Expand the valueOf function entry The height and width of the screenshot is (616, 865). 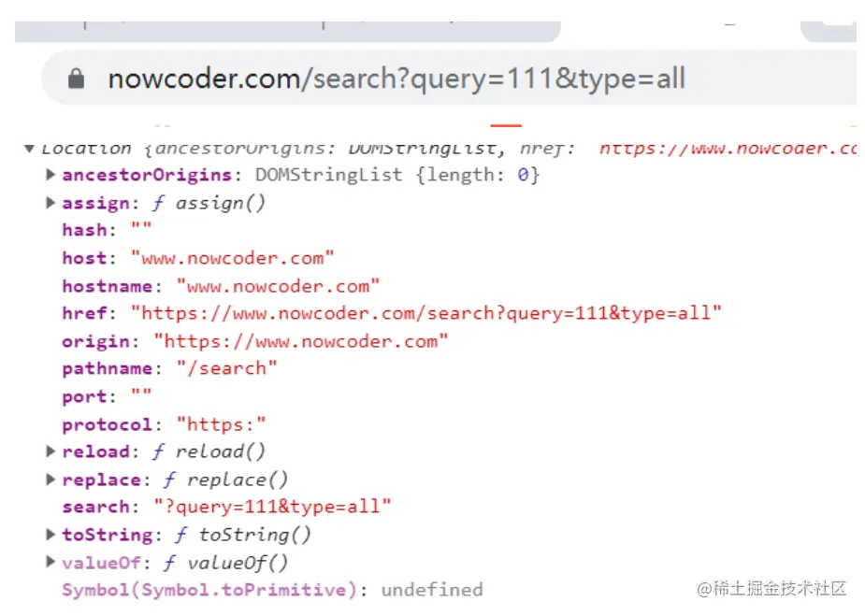pyautogui.click(x=50, y=562)
